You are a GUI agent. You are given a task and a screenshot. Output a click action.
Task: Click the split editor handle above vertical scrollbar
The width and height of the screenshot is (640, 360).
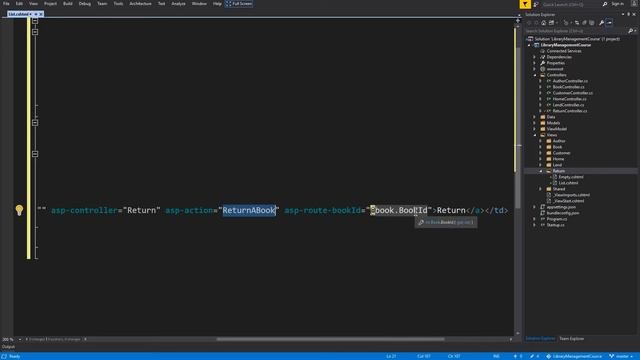[517, 20]
